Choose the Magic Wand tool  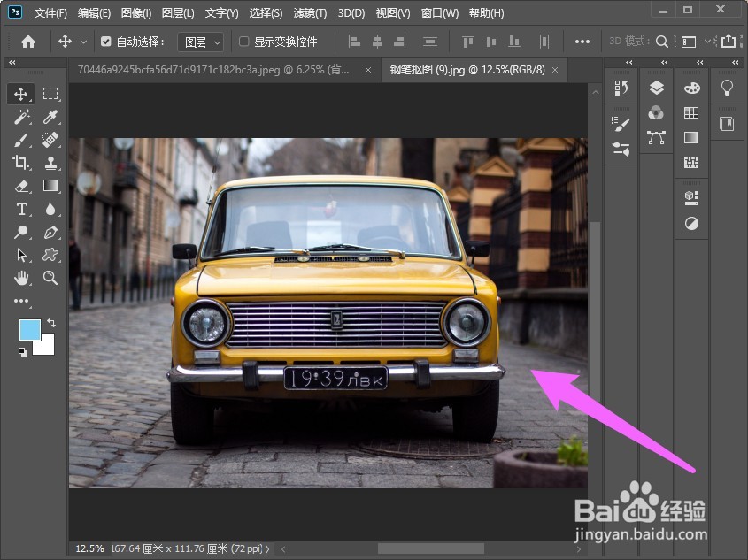pos(21,117)
